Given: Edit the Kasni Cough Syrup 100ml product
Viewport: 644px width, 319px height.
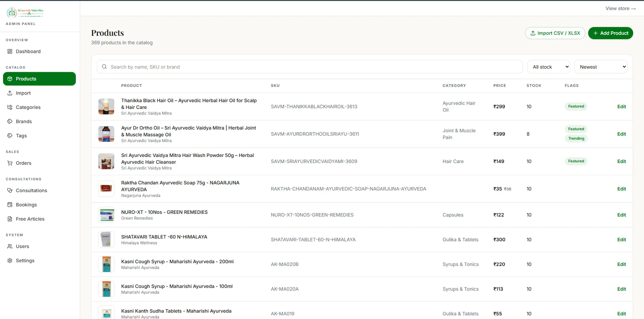Looking at the screenshot, I should coord(621,289).
